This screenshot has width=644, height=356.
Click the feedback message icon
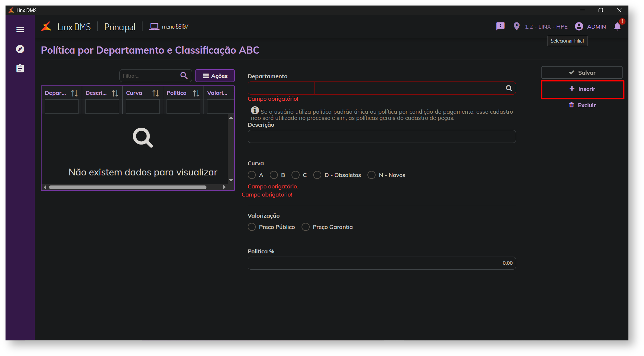(500, 26)
